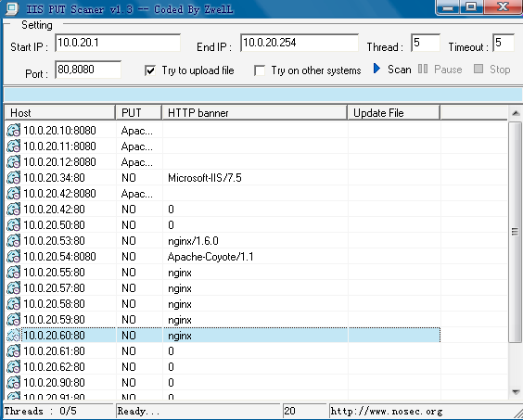Click the vertical scrollbar thumb
The image size is (523, 420).
click(516, 232)
